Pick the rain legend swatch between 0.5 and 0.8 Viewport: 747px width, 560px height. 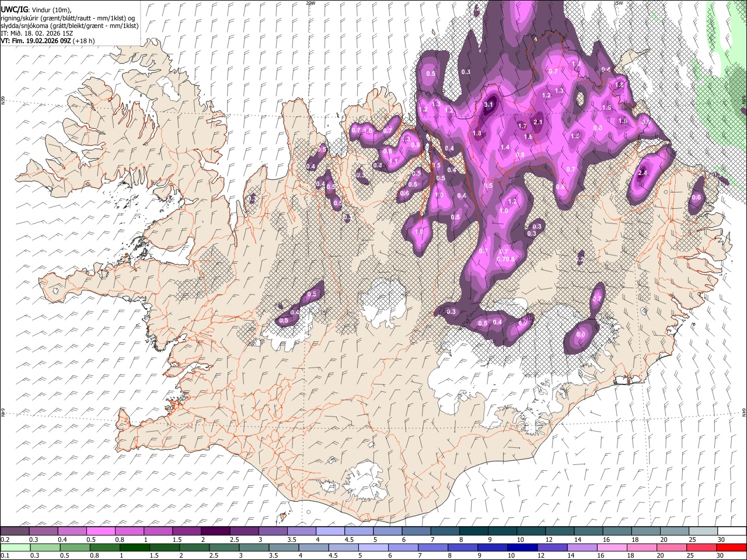point(74,547)
